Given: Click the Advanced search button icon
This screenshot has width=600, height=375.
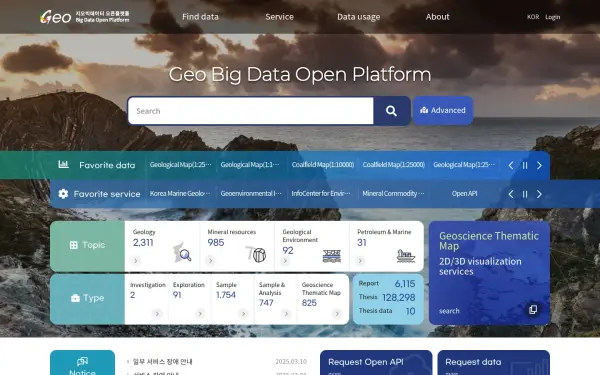Looking at the screenshot, I should click(x=424, y=110).
